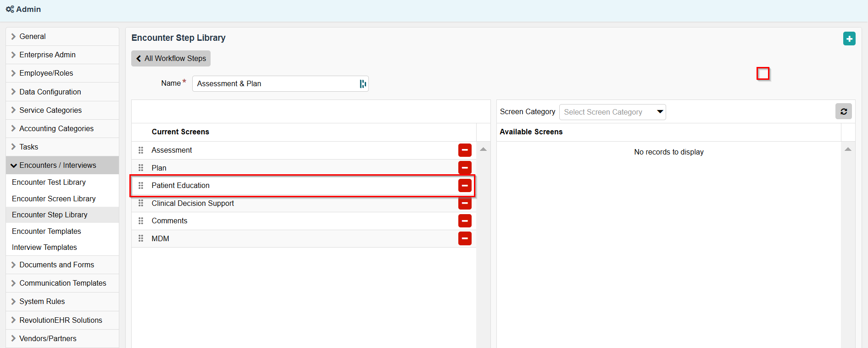The image size is (868, 348).
Task: Collapse the Encounters / Interviews section
Action: point(58,165)
